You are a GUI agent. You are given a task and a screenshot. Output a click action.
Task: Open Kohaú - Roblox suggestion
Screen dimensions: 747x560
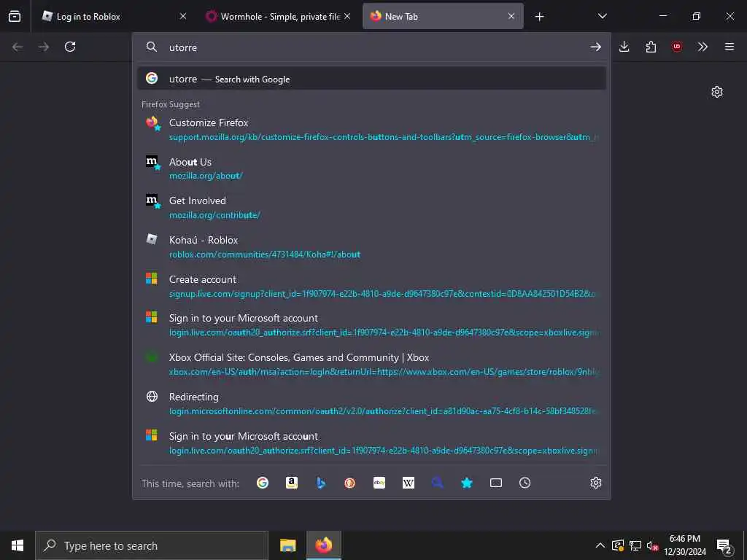371,247
